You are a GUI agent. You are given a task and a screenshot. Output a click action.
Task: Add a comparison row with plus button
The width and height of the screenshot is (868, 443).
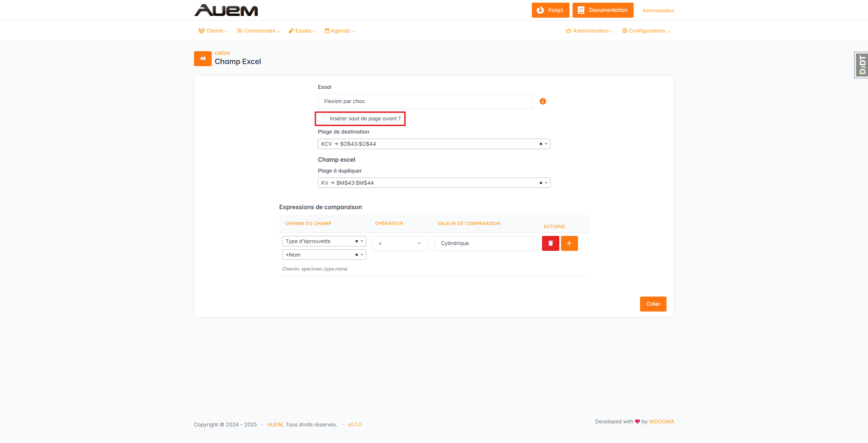click(x=569, y=243)
